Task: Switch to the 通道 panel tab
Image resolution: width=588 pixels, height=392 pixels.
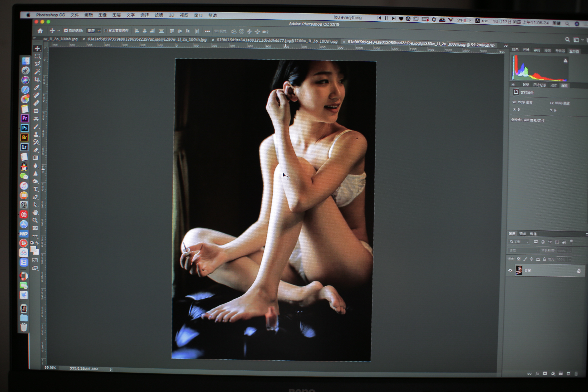Action: (522, 234)
